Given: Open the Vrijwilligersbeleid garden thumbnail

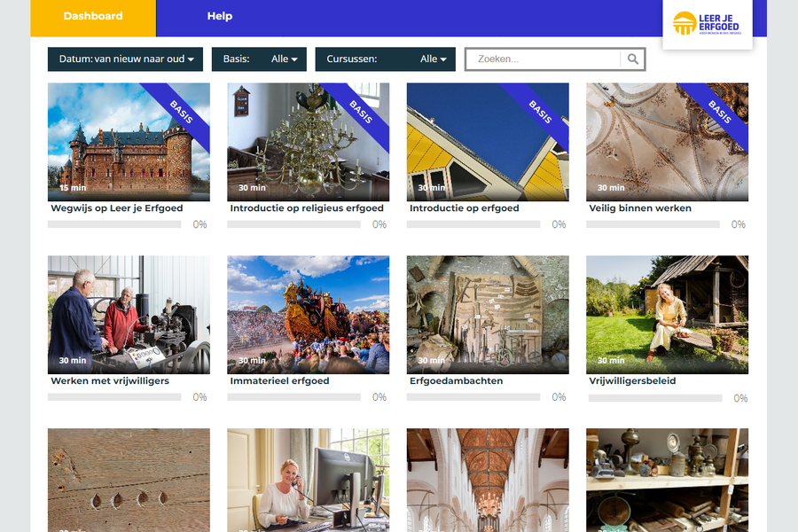Looking at the screenshot, I should tap(667, 315).
